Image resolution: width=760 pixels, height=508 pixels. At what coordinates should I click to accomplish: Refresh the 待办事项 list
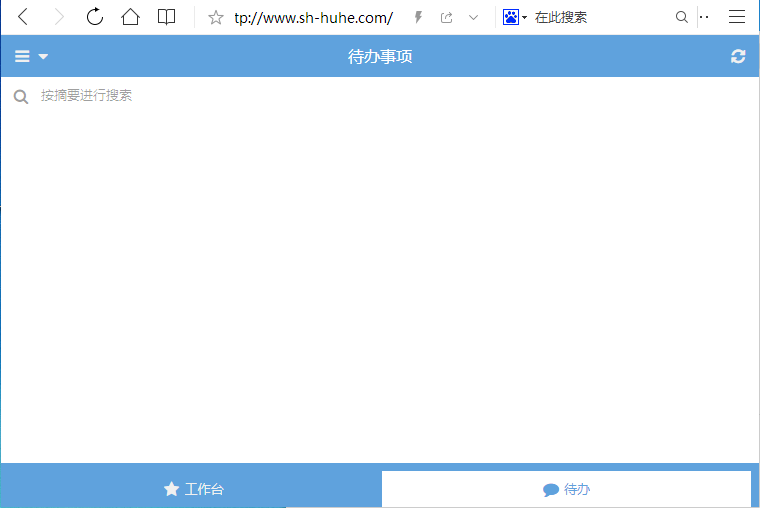point(738,57)
